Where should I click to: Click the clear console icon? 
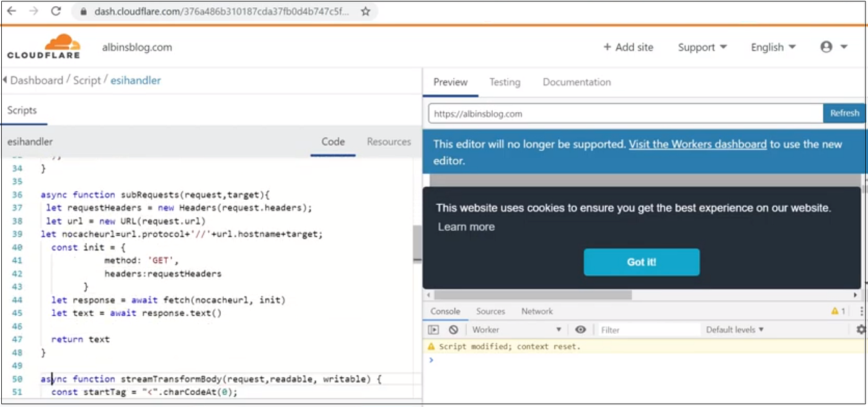pos(453,329)
